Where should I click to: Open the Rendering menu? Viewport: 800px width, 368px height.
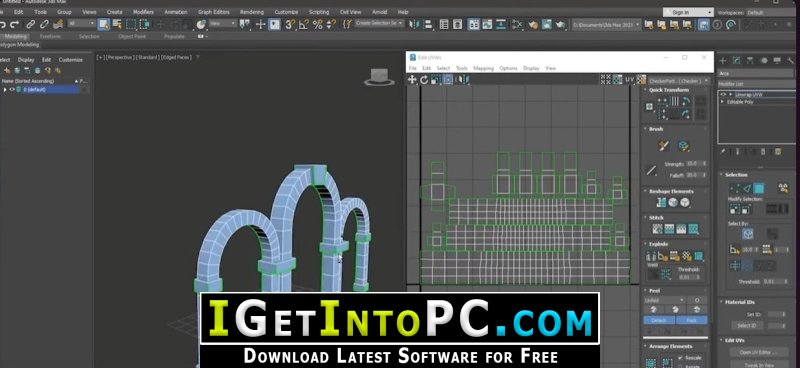(252, 12)
